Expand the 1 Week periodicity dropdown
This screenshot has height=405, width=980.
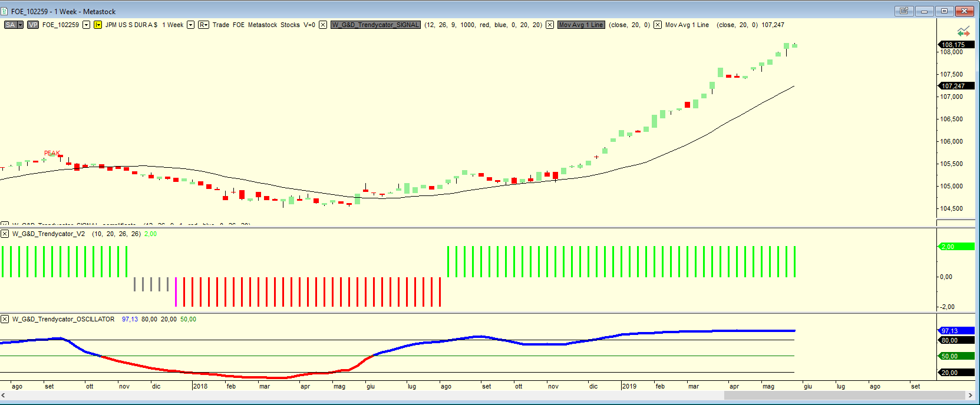pos(190,25)
